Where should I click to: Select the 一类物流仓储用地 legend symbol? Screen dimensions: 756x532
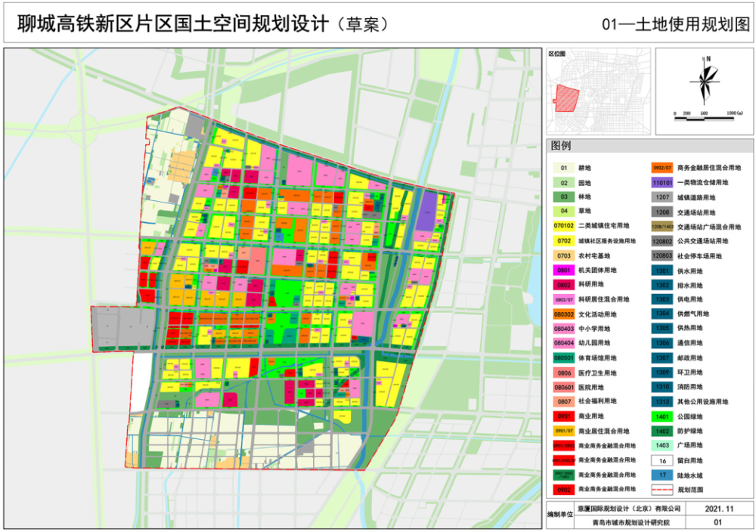pyautogui.click(x=663, y=184)
